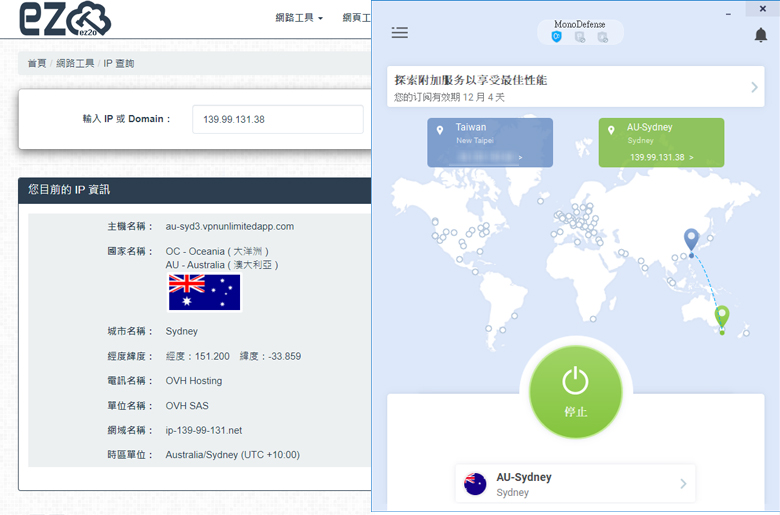The image size is (780, 515).
Task: Click the MonoDefense title text
Action: click(x=580, y=24)
